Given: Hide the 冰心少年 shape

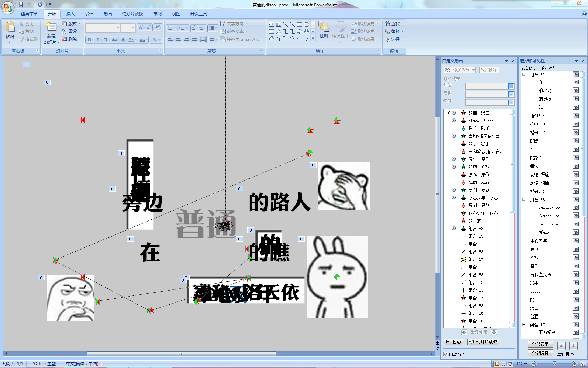Looking at the screenshot, I should [575, 241].
